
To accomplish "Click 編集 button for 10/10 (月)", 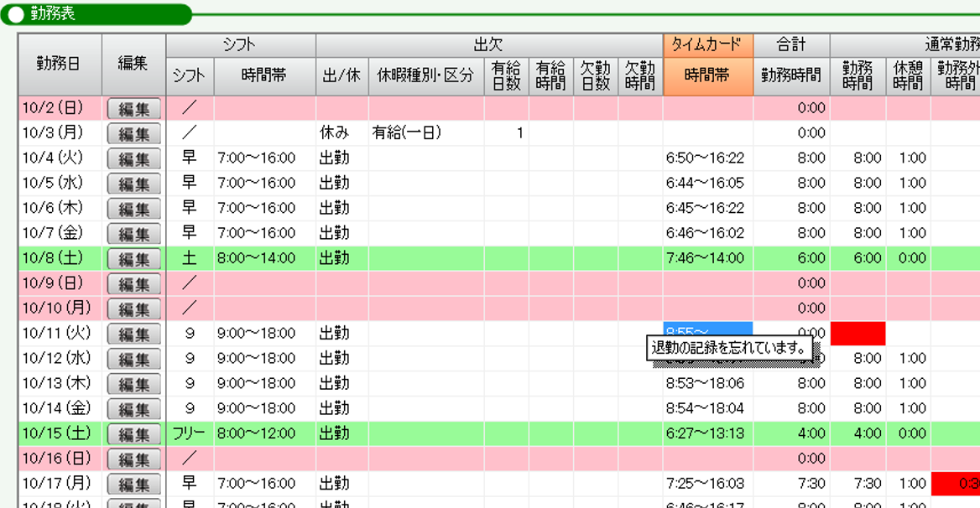I will coord(133,308).
